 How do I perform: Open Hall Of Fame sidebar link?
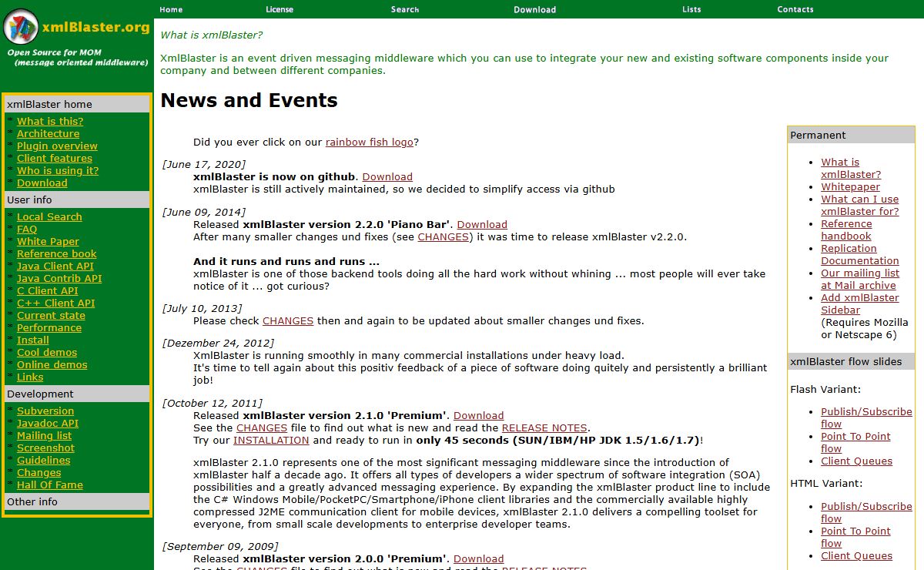50,484
